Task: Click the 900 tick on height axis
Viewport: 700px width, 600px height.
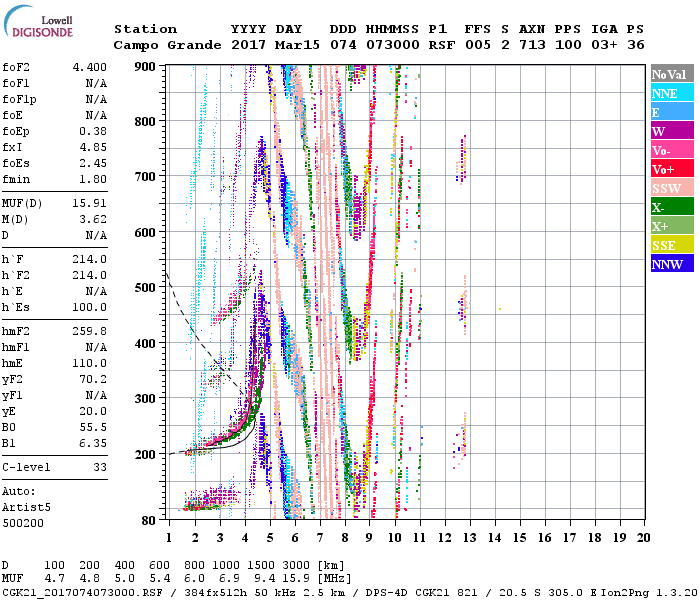Action: [146, 67]
